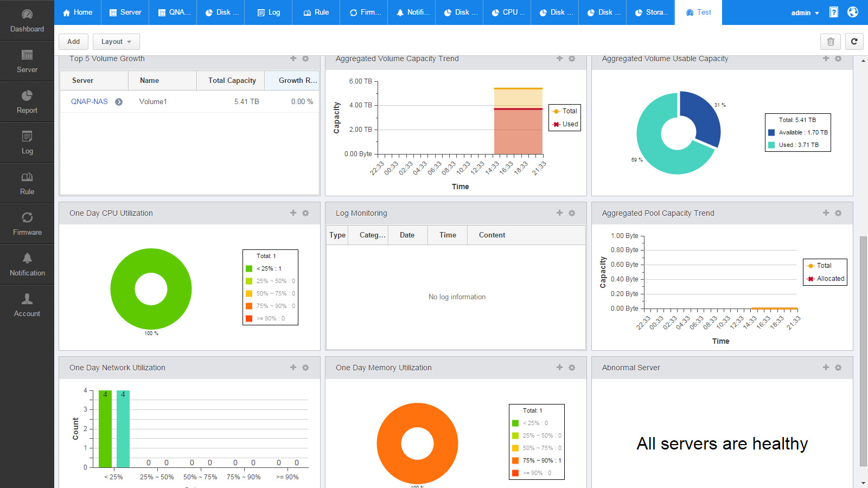Screen dimensions: 868x488
Task: Open the Rule sidebar section
Action: 27,183
